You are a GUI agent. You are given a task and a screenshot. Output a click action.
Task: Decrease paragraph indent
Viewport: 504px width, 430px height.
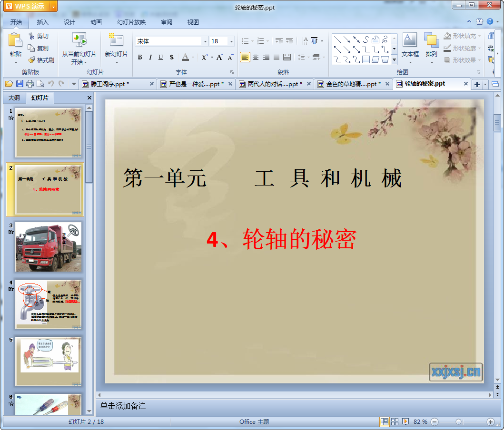click(279, 41)
